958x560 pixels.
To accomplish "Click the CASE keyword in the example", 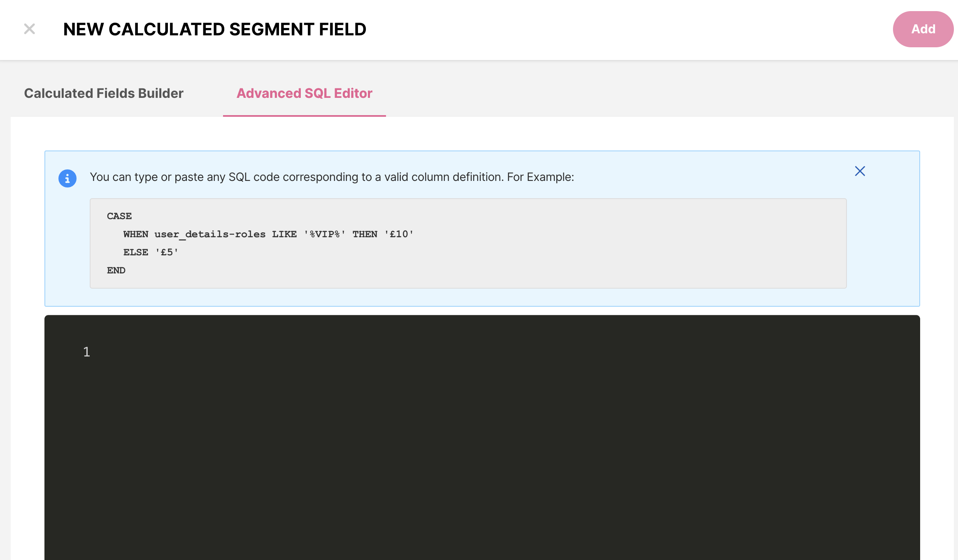I will pyautogui.click(x=119, y=216).
